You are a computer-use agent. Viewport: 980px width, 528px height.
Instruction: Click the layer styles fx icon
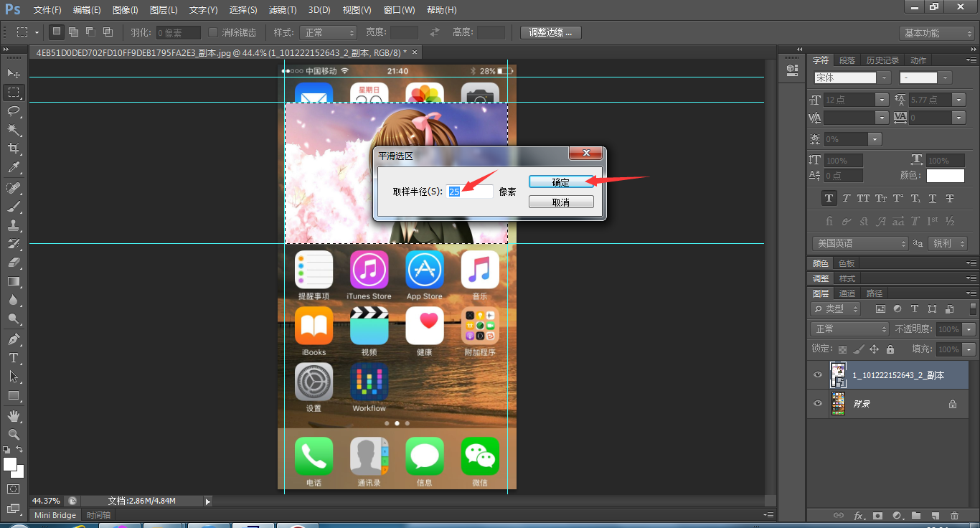(859, 515)
